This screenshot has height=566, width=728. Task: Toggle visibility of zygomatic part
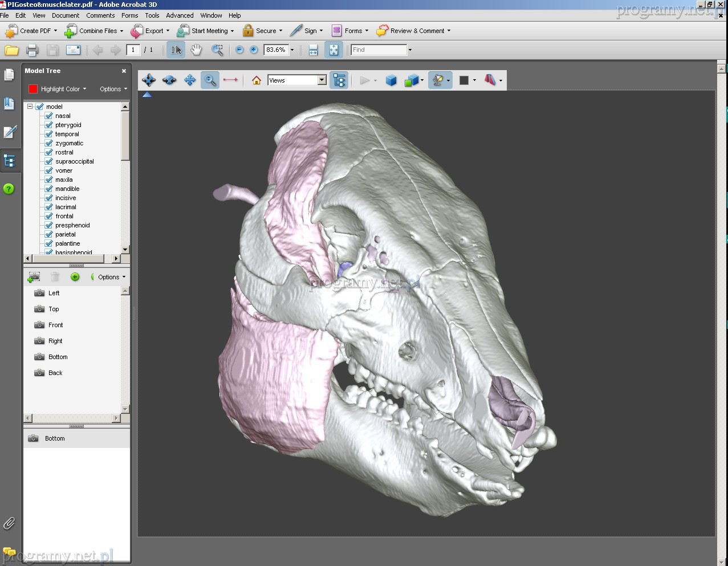coord(49,143)
